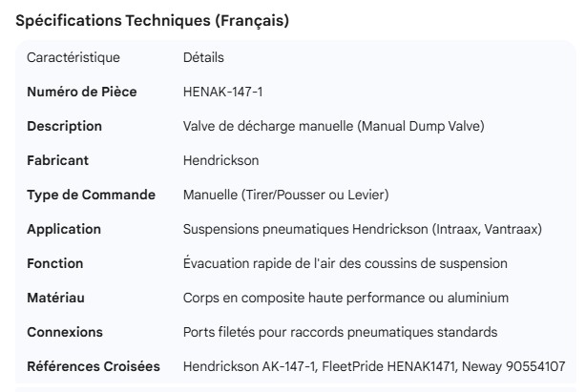The height and width of the screenshot is (392, 586).
Task: Click the "Spécifications Techniques (Français)" heading
Action: pyautogui.click(x=154, y=20)
